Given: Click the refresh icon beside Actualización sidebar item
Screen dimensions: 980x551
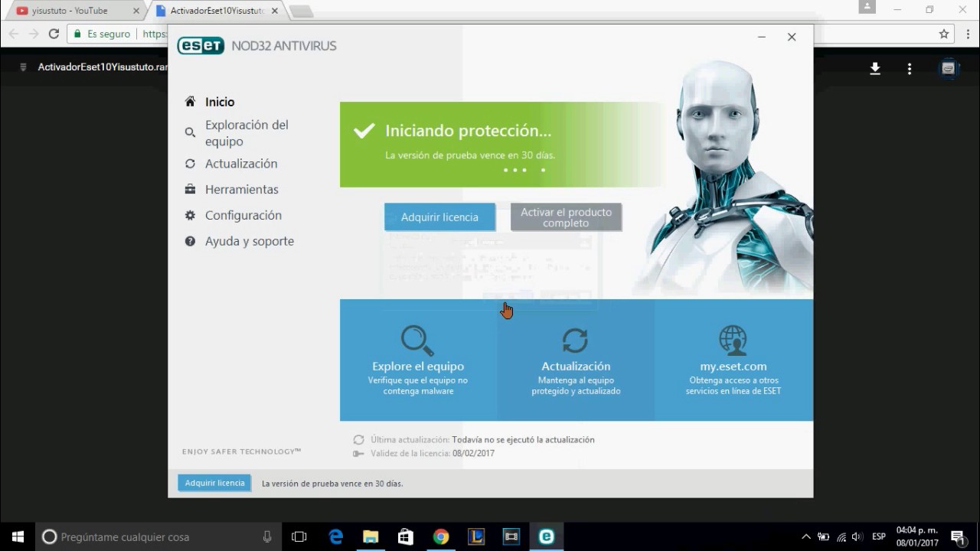Looking at the screenshot, I should (x=190, y=163).
